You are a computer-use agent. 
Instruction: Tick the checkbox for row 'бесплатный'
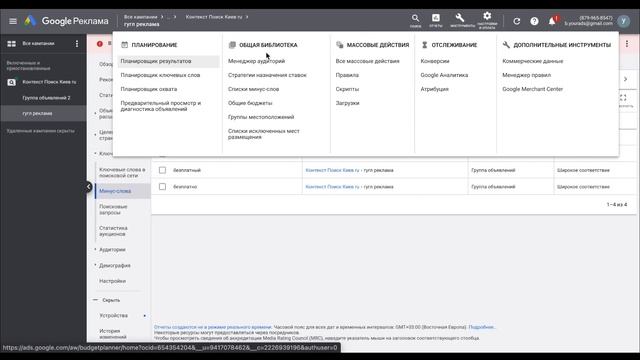pyautogui.click(x=162, y=170)
